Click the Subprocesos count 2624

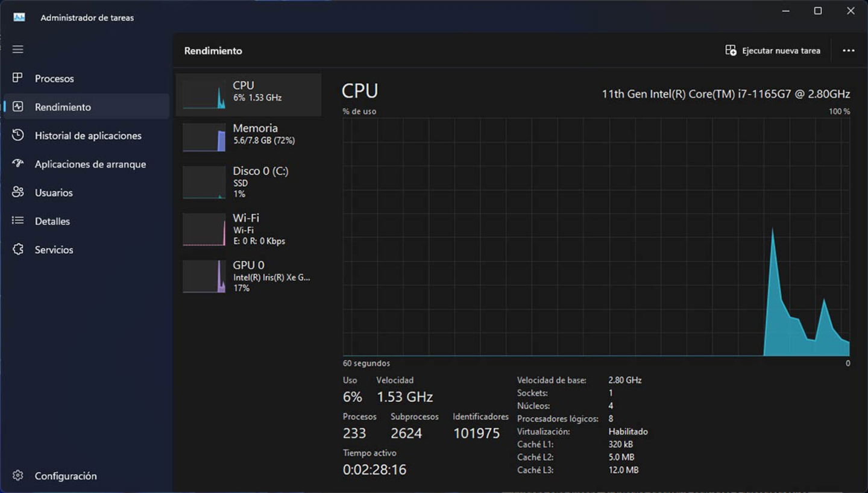[406, 433]
